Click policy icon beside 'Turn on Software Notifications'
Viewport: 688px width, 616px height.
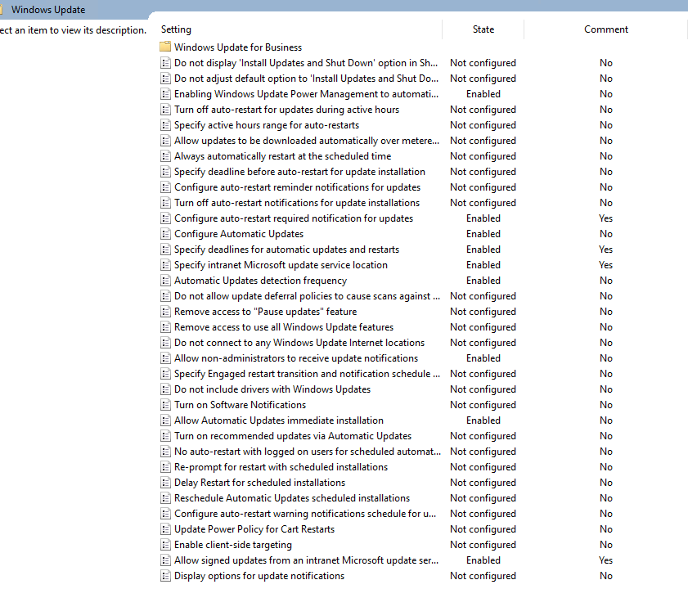[165, 404]
